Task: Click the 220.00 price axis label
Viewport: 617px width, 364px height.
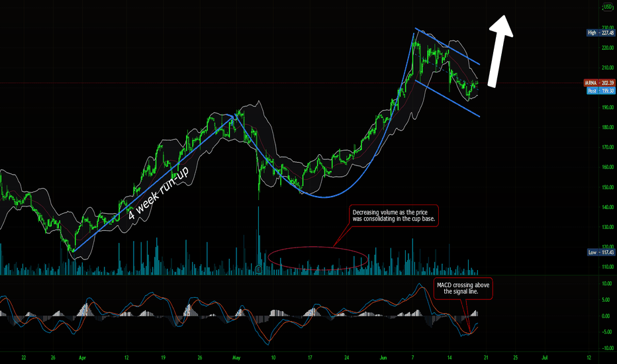Action: tap(608, 48)
